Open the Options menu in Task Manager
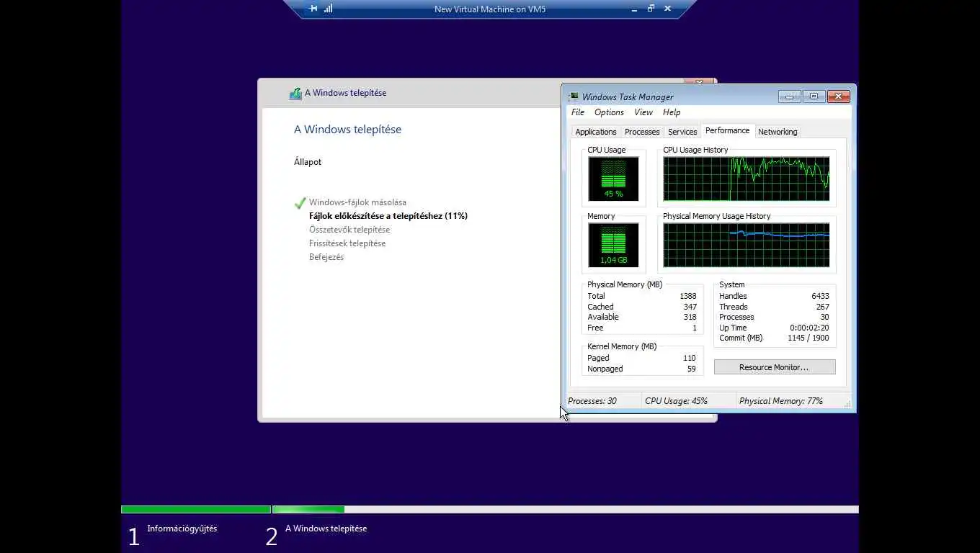 [609, 112]
